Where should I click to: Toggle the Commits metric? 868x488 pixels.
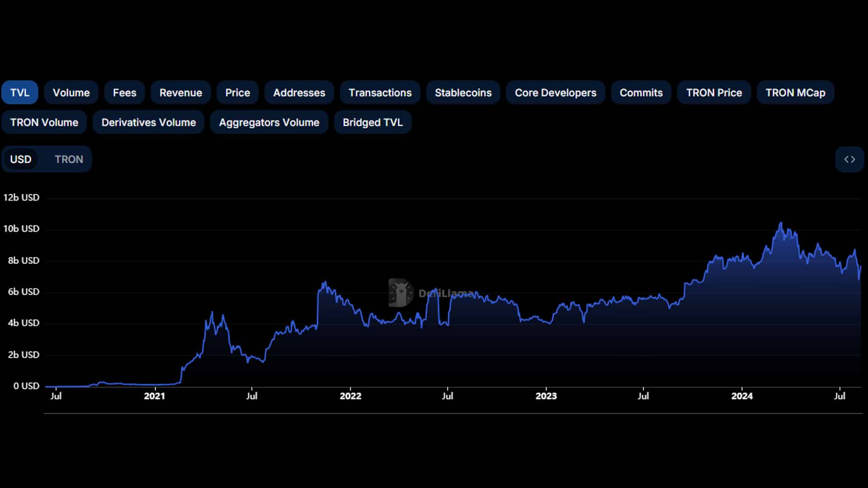click(641, 93)
